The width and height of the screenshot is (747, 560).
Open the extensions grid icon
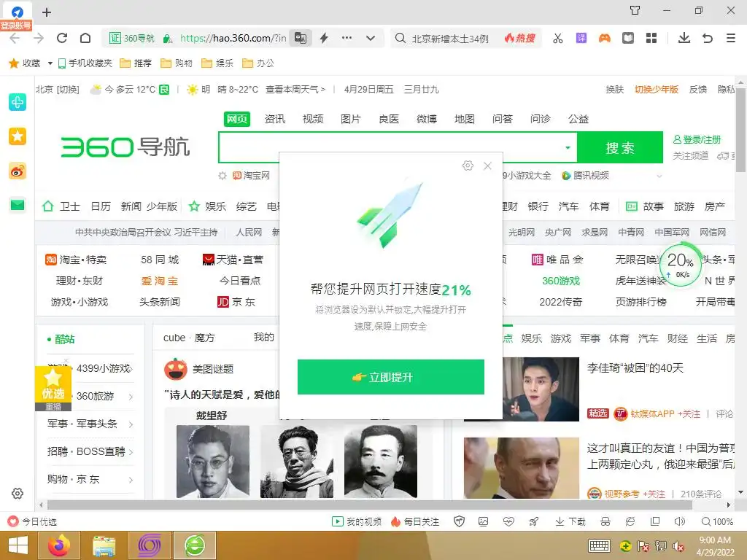tap(651, 38)
